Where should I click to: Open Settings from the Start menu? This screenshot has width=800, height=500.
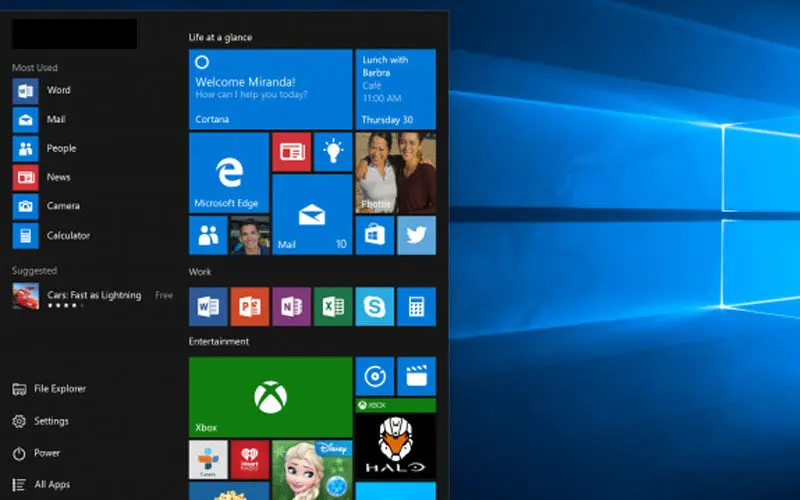click(x=40, y=421)
